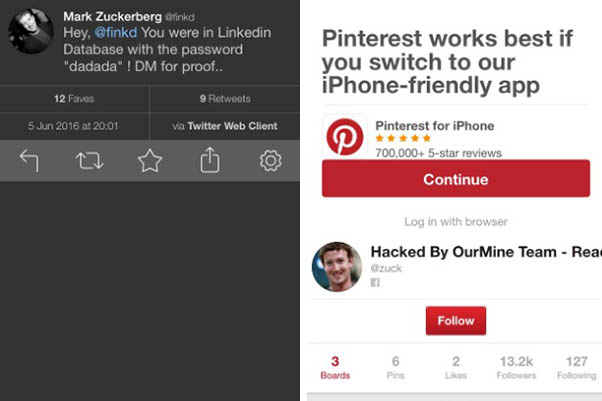This screenshot has height=401, width=602.
Task: Open the share icon on tweet
Action: [x=210, y=161]
